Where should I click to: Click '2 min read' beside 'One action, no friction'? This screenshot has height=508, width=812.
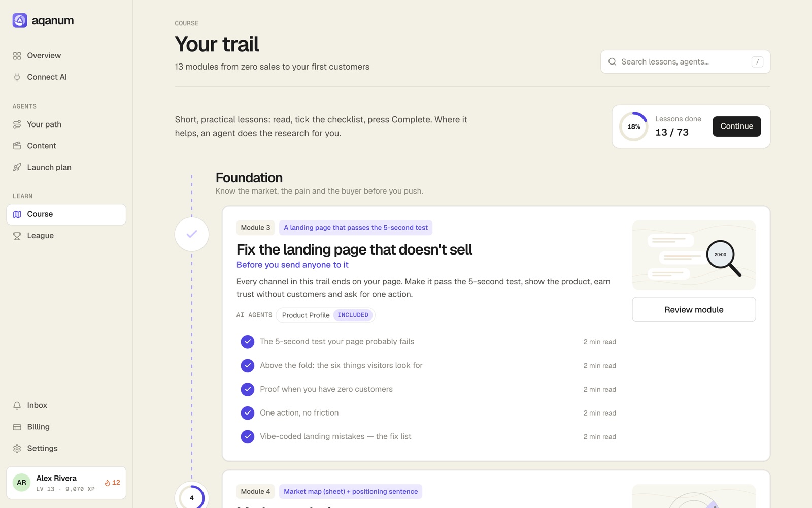pos(599,413)
